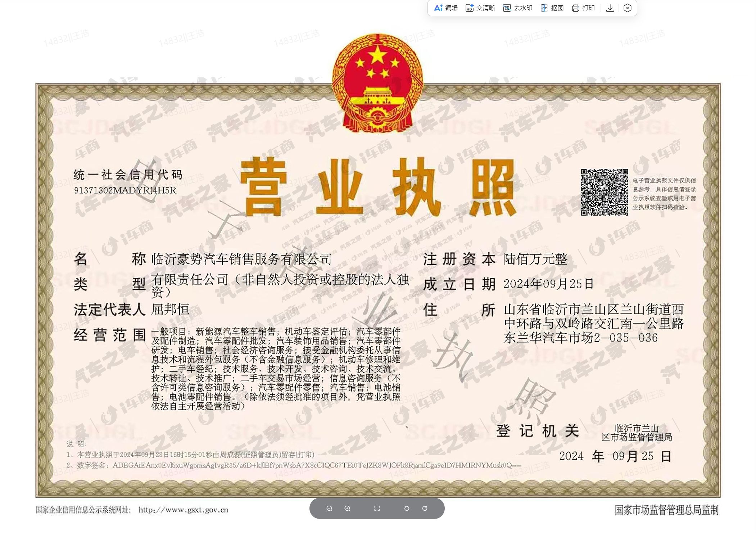The image size is (756, 533).
Task: Click the QR code on the license
Action: click(604, 192)
